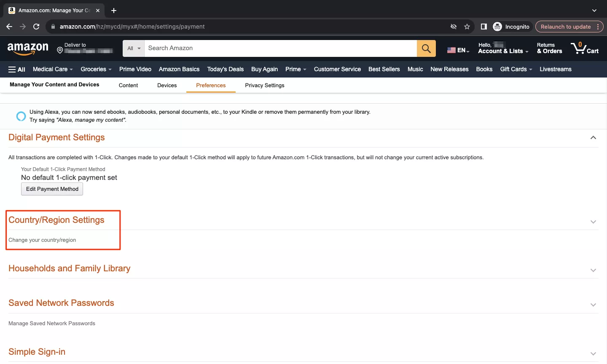Screen dimensions: 607x364
Task: Click the tracking-blocked eye icon in address bar
Action: click(x=454, y=27)
